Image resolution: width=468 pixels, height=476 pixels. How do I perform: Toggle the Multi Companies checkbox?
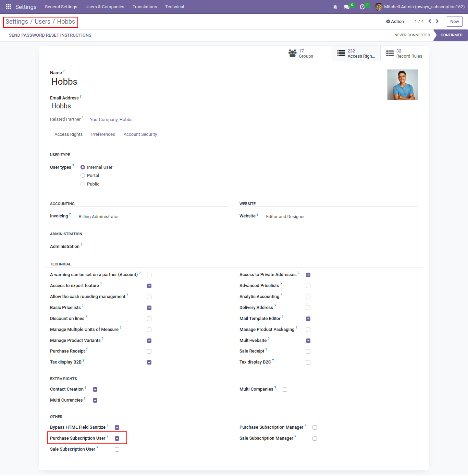point(285,389)
